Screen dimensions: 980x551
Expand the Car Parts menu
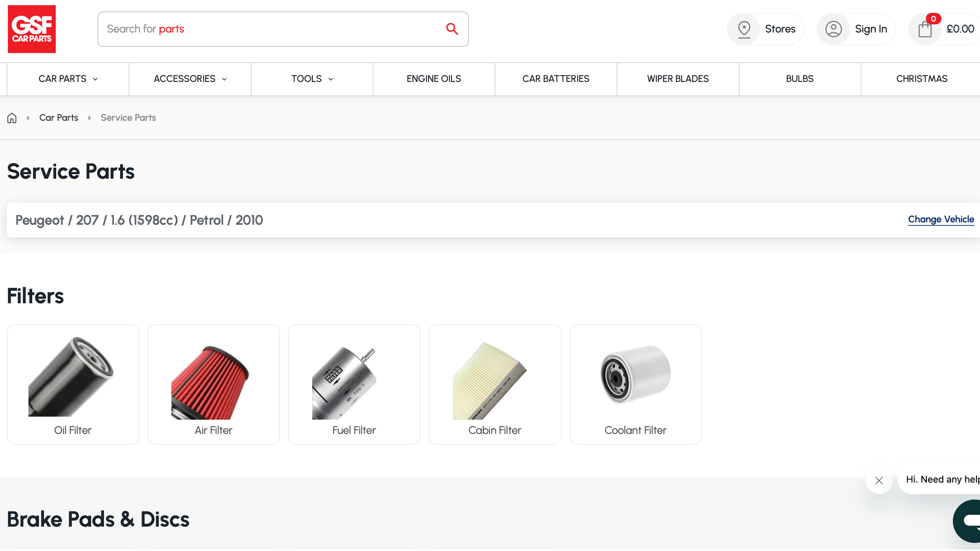point(68,79)
